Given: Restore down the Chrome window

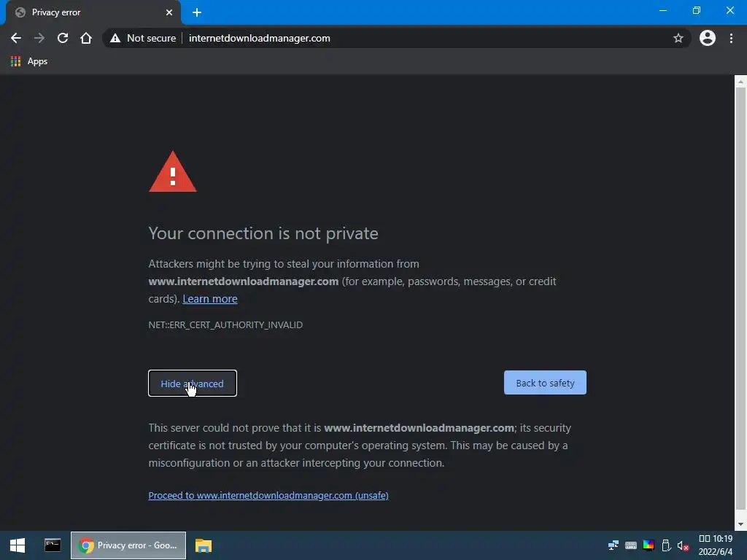Looking at the screenshot, I should 697,10.
